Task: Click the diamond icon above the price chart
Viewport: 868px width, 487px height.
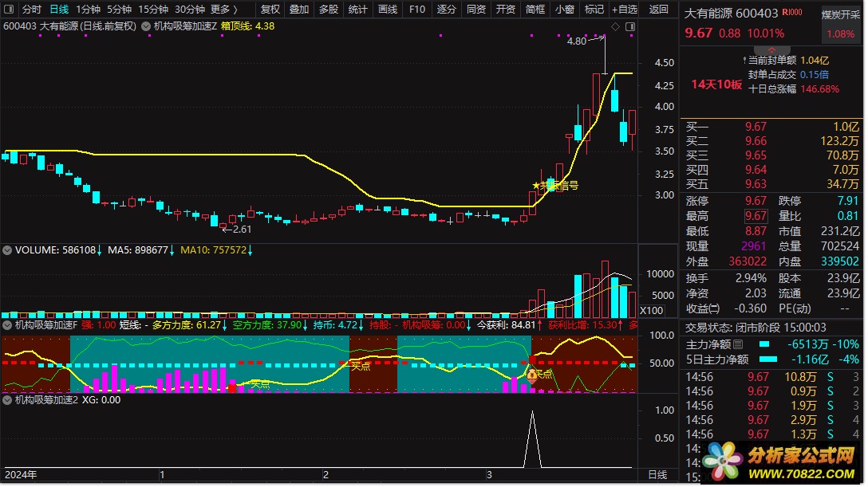Action: [x=615, y=27]
